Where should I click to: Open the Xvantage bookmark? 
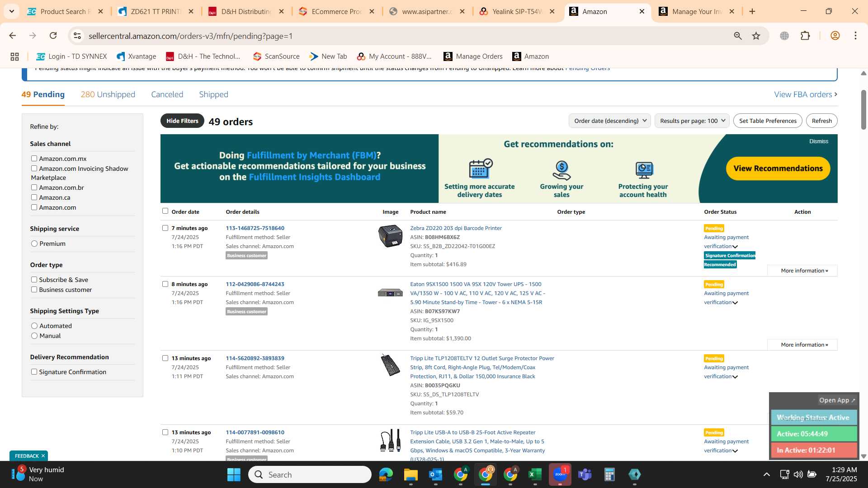tap(137, 56)
